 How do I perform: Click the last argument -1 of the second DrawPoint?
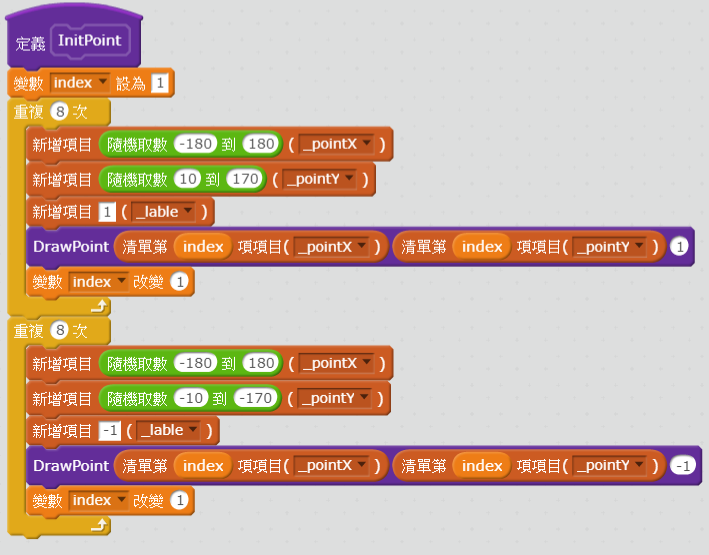click(x=683, y=466)
